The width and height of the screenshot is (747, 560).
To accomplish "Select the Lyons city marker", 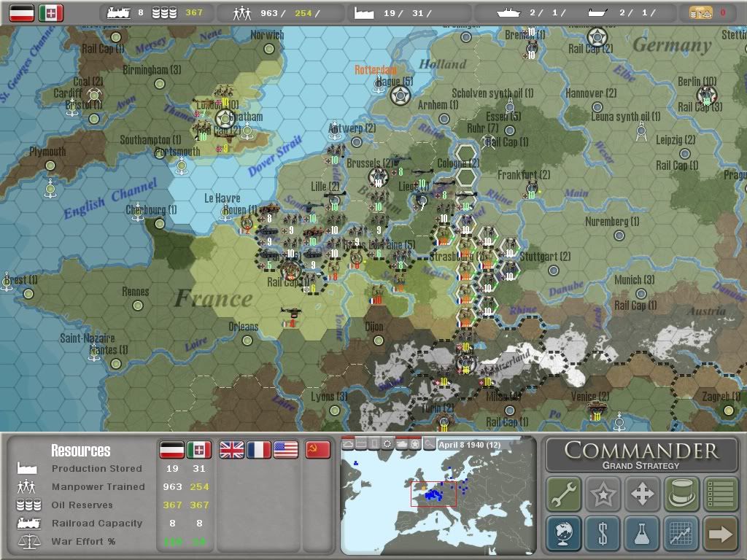I will 335,410.
